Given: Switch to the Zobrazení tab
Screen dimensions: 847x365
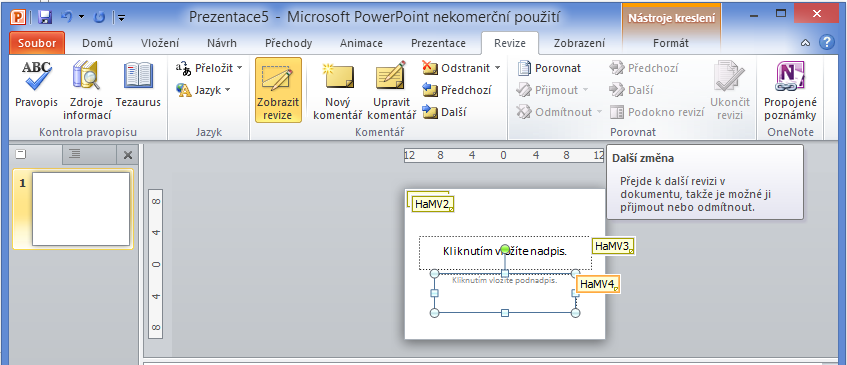Looking at the screenshot, I should pos(579,43).
